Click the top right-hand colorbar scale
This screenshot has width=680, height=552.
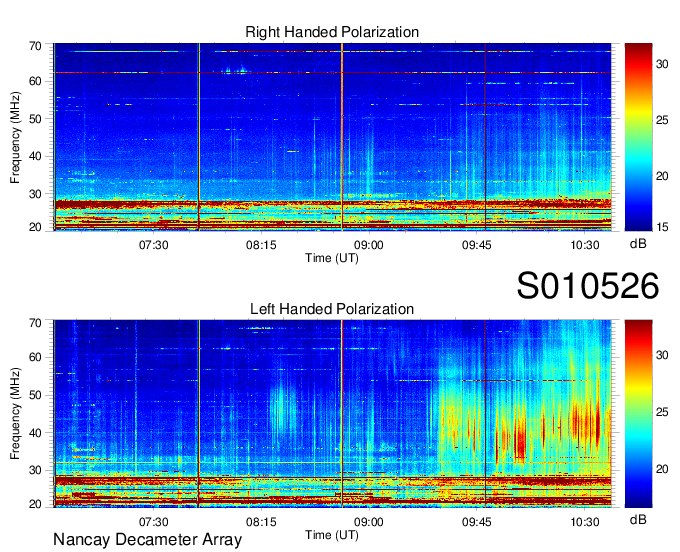pos(638,137)
